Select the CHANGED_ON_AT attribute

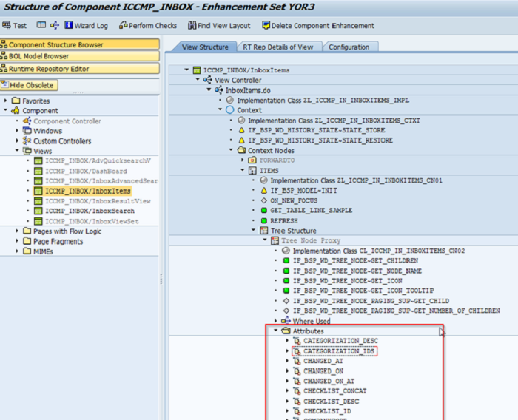pyautogui.click(x=329, y=381)
